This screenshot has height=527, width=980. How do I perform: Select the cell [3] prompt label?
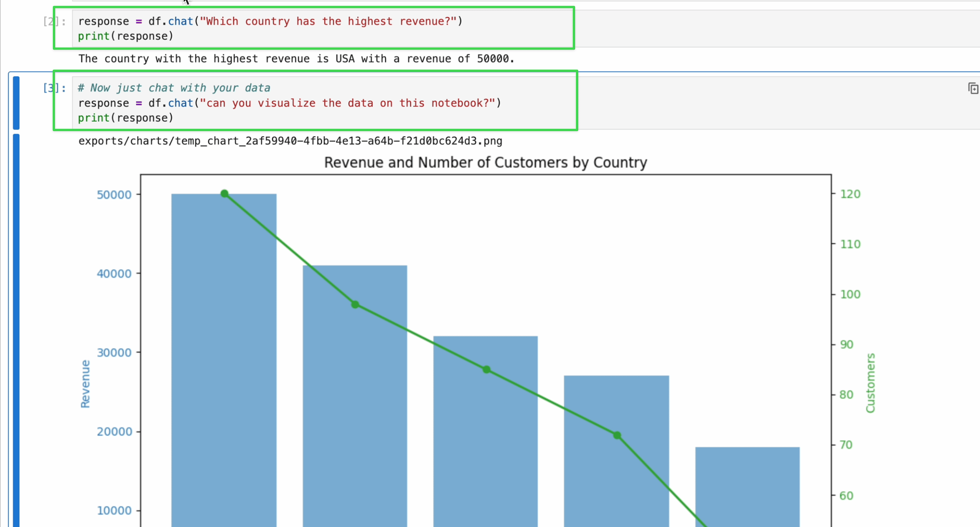coord(54,88)
